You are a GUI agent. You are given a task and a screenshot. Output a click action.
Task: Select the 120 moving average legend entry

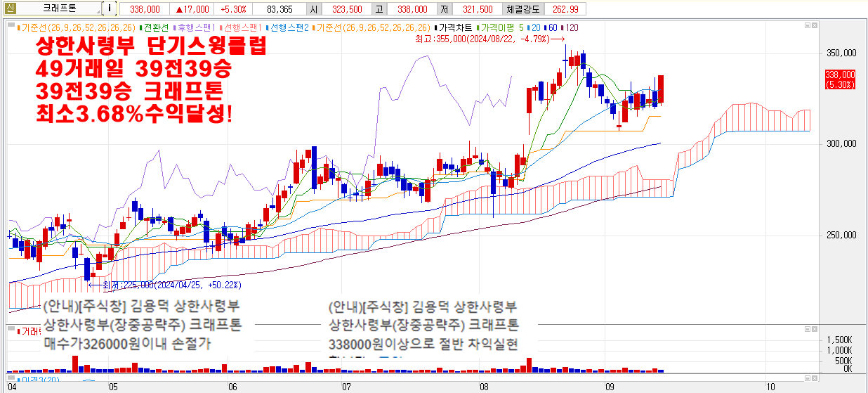click(570, 28)
